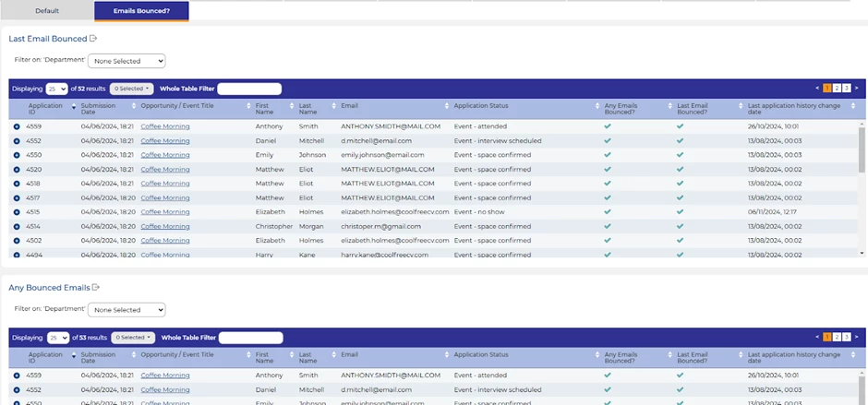Expand row for application 4520
The height and width of the screenshot is (405, 868).
click(17, 170)
